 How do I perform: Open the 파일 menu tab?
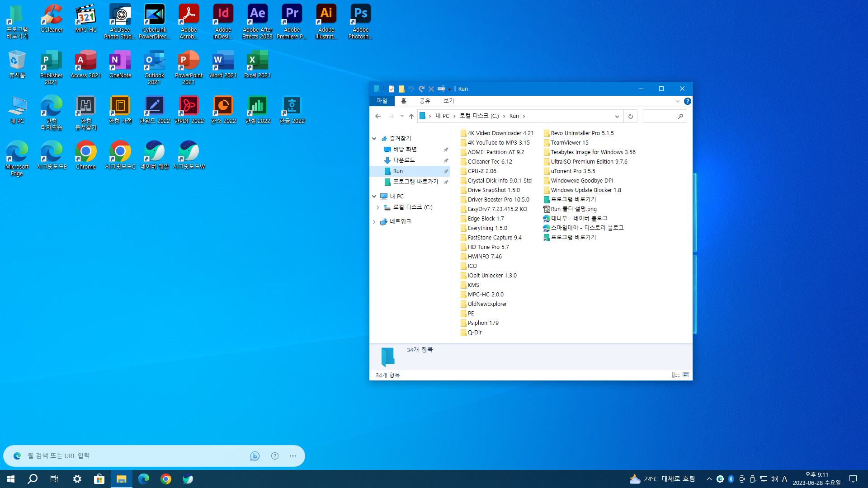click(382, 101)
